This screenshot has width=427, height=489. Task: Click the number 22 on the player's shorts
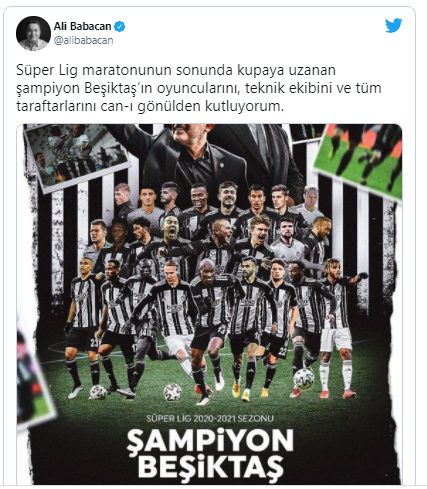[283, 351]
